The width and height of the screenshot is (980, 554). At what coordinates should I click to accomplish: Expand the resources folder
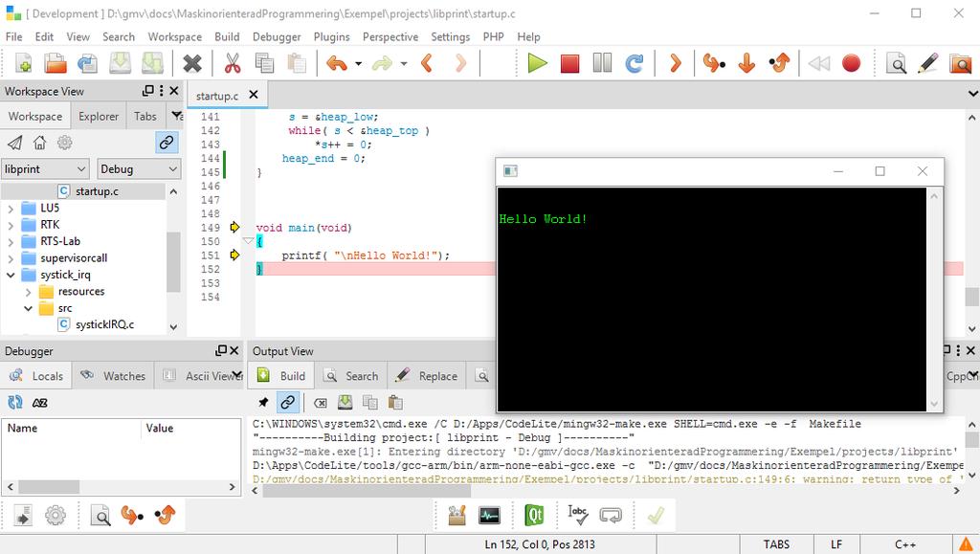pos(28,292)
